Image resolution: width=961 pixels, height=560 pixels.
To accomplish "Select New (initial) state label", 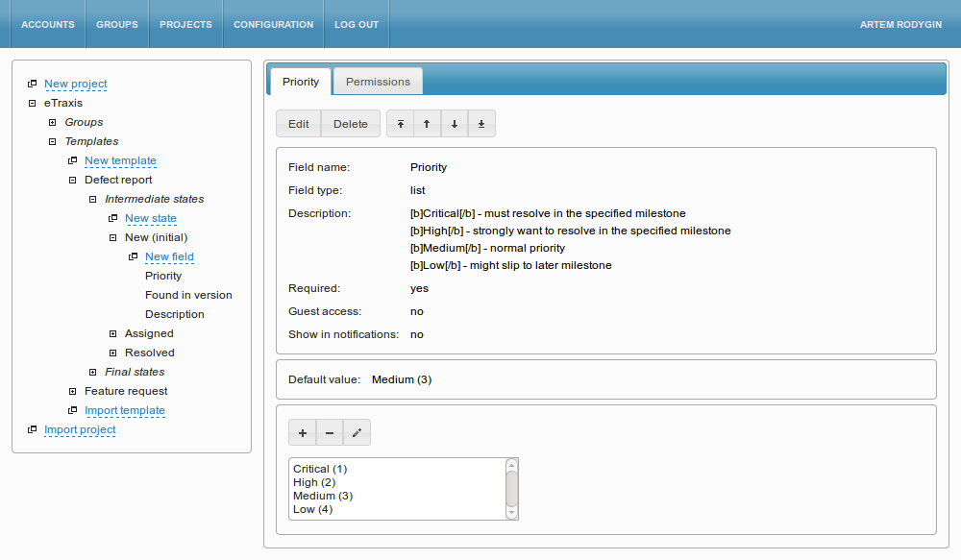I will point(157,237).
